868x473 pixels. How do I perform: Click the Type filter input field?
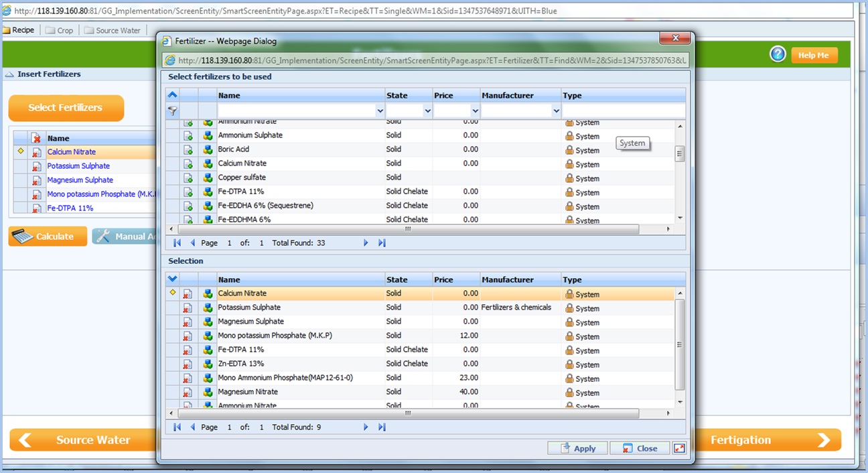[624, 111]
